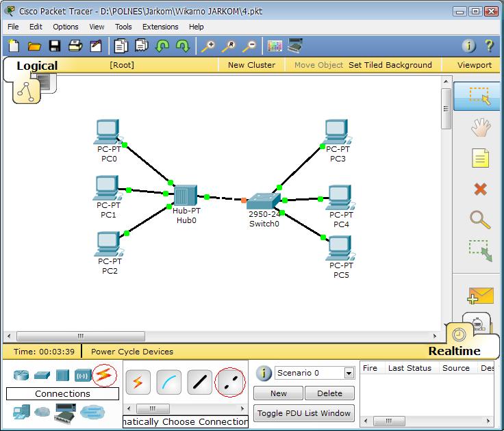The image size is (504, 431).
Task: Select Connections lightning category icon
Action: click(104, 375)
